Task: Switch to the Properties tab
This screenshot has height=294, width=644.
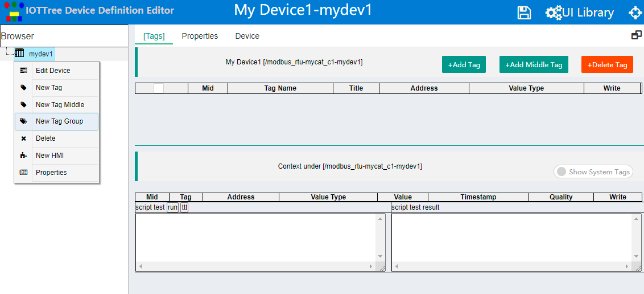Action: pos(200,36)
